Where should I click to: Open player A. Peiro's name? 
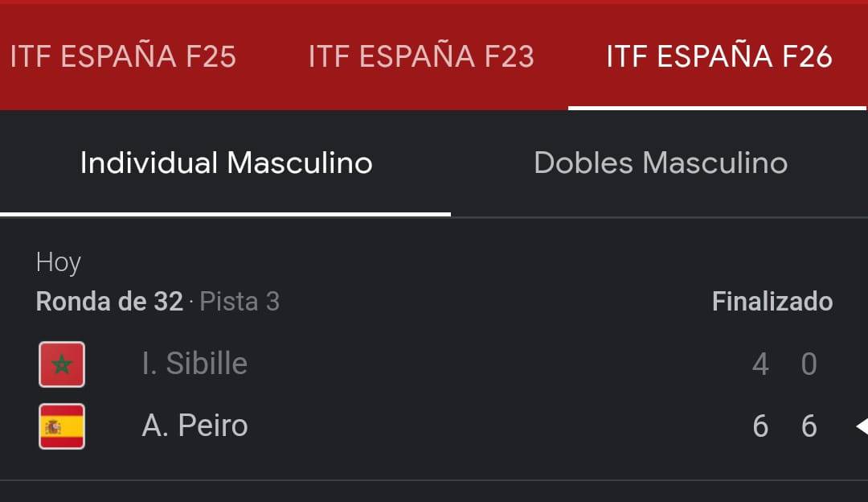[194, 425]
